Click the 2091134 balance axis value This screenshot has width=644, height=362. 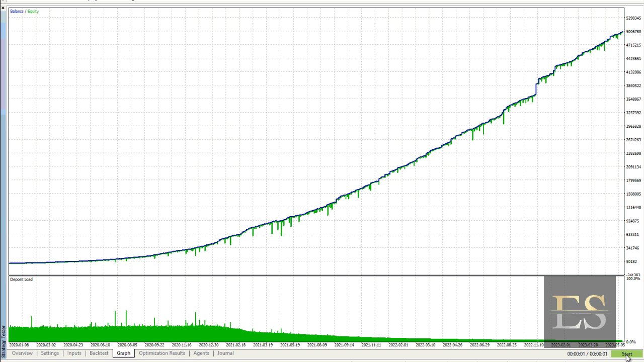(x=633, y=167)
